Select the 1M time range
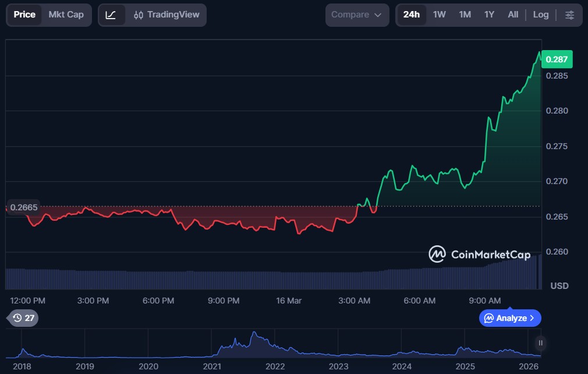 click(x=465, y=15)
